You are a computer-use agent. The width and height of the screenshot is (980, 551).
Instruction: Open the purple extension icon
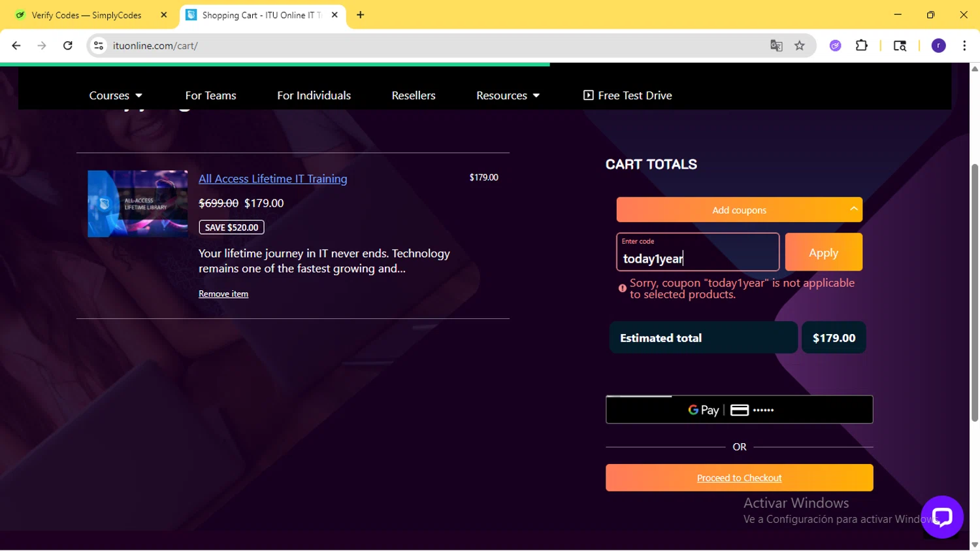point(835,46)
